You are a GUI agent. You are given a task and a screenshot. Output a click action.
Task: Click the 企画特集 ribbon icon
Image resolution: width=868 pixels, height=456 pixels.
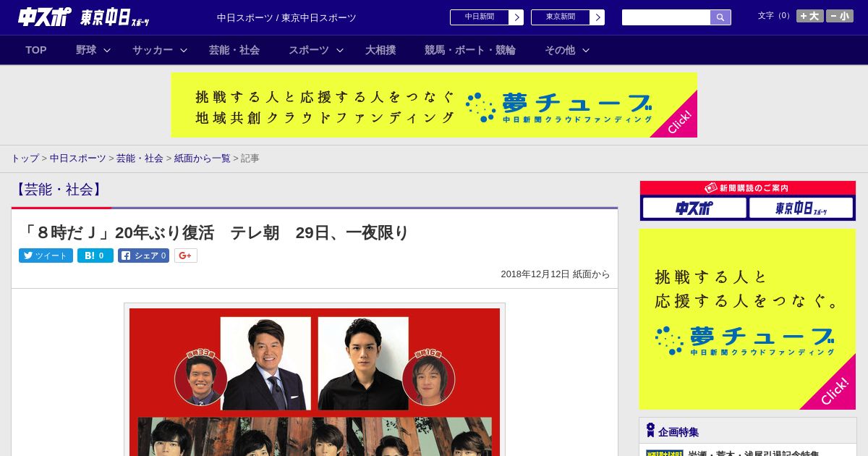tap(650, 431)
